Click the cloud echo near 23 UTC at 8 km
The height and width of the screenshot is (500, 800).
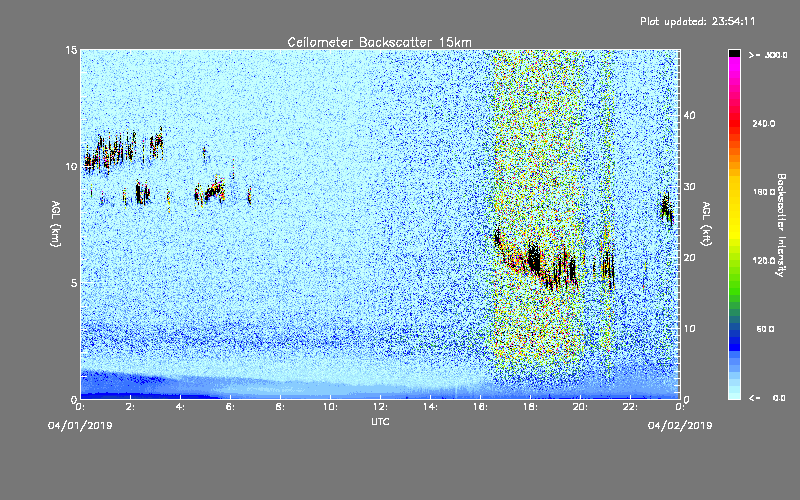point(667,209)
